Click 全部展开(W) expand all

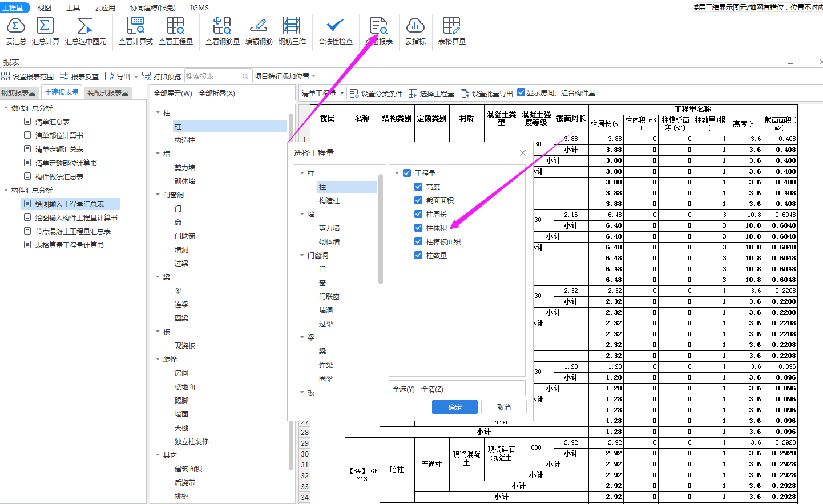coord(173,93)
